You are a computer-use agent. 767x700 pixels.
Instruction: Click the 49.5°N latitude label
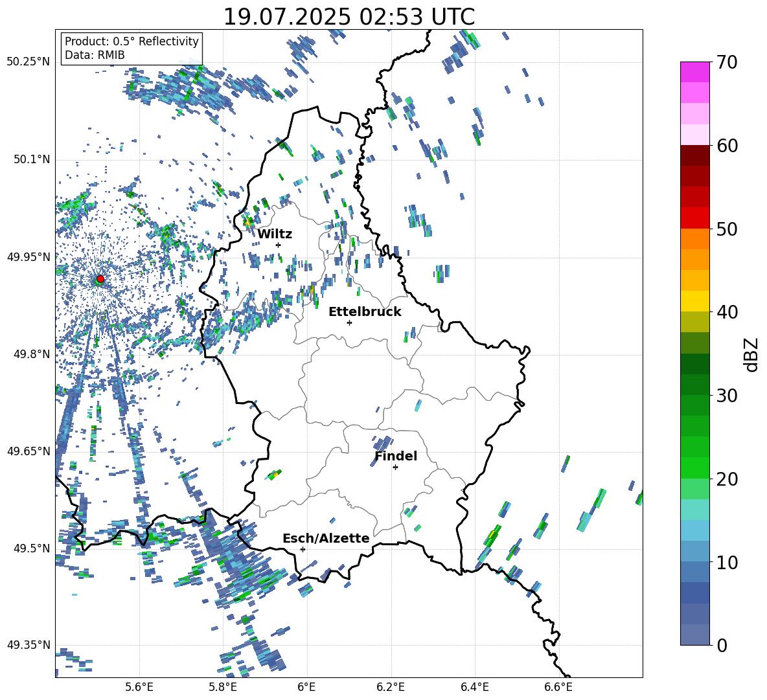(x=32, y=548)
